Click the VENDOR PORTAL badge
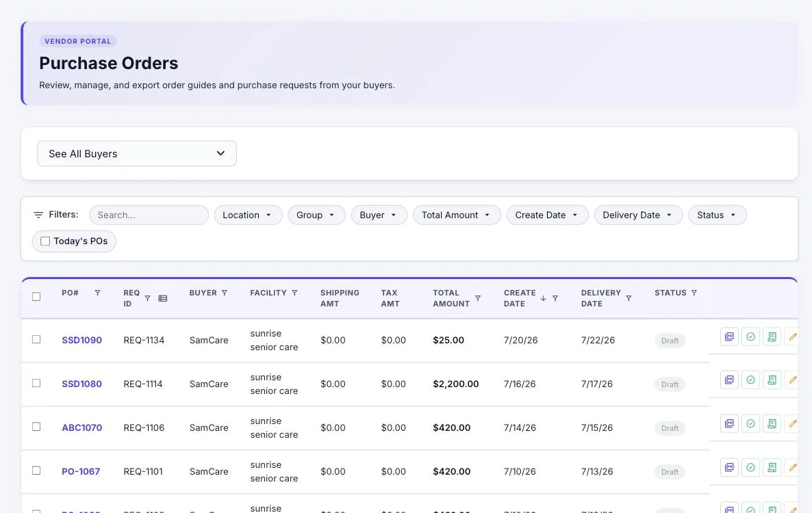 pyautogui.click(x=77, y=41)
